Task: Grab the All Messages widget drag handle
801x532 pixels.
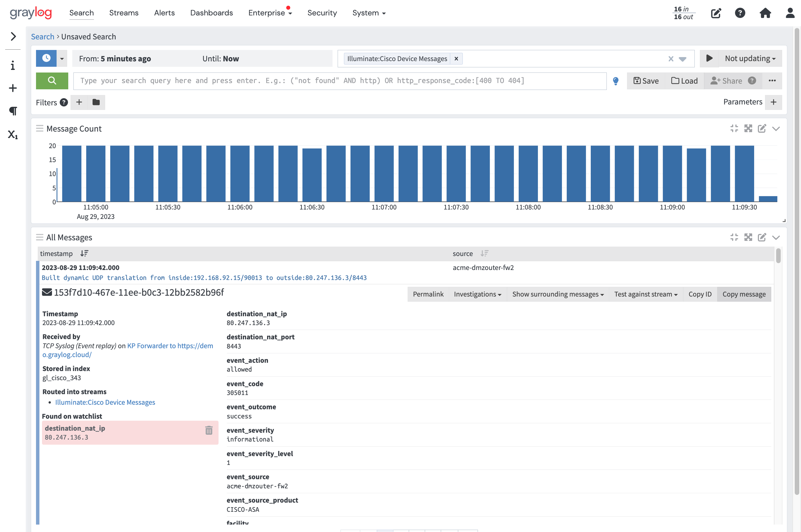Action: pyautogui.click(x=40, y=237)
